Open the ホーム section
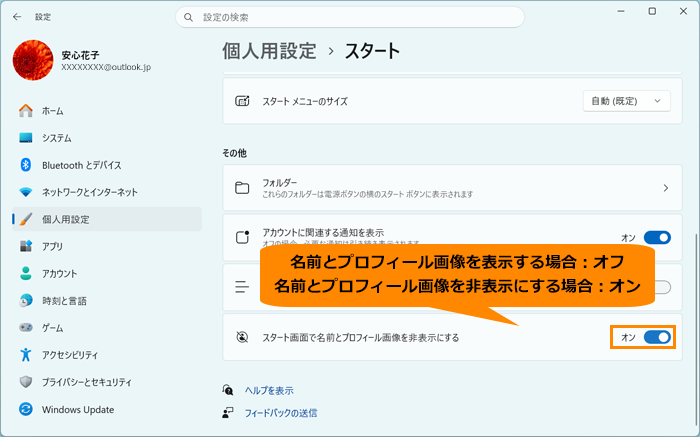The image size is (700, 437). (107, 111)
